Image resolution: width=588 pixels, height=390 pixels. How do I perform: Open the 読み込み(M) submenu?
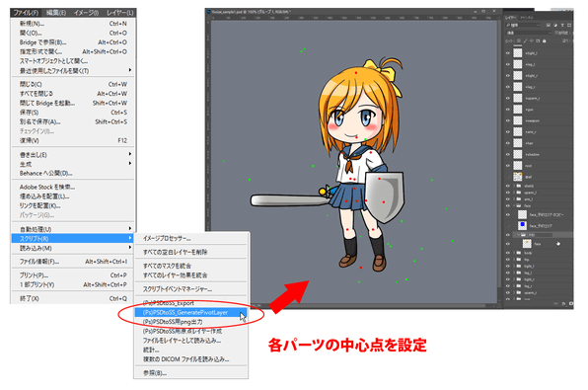[73, 248]
